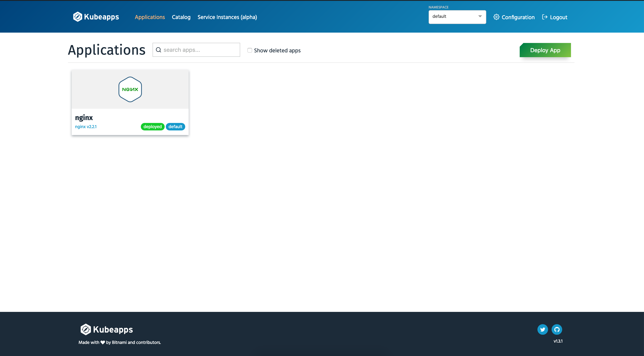Open the nginx application title

84,118
